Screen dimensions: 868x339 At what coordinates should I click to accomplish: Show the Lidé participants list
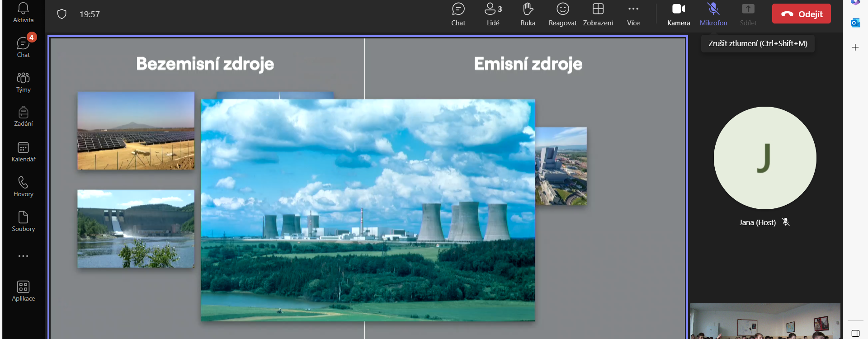pyautogui.click(x=493, y=14)
